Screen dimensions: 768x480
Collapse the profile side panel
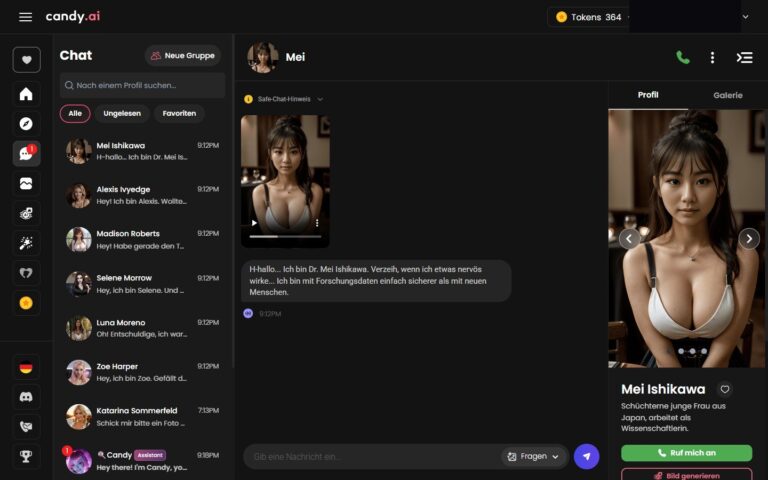pos(744,57)
